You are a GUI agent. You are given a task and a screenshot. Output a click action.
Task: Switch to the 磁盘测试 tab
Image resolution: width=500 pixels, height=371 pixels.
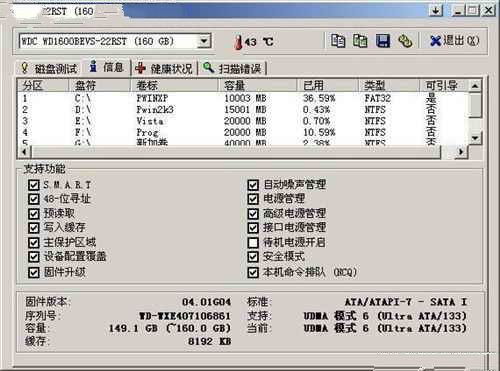(49, 68)
